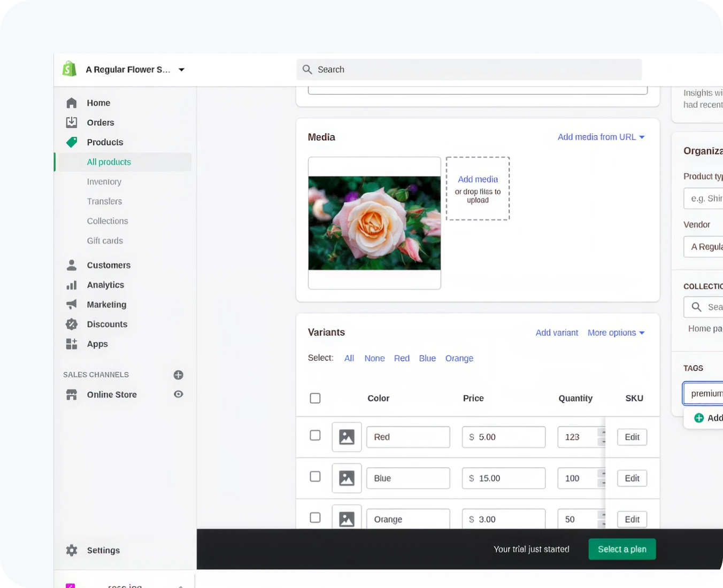Open the Settings gear icon
Screen dimensions: 723x588
point(72,550)
